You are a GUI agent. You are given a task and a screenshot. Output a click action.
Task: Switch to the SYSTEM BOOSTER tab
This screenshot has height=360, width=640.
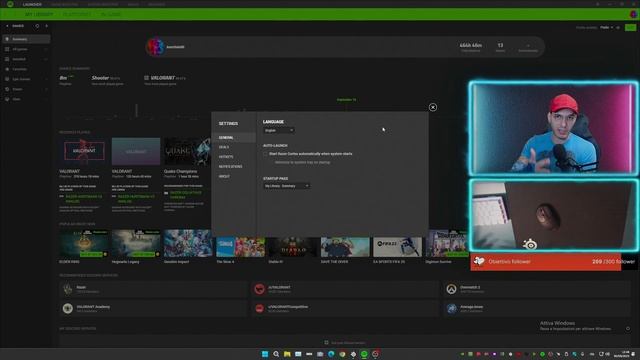103,4
